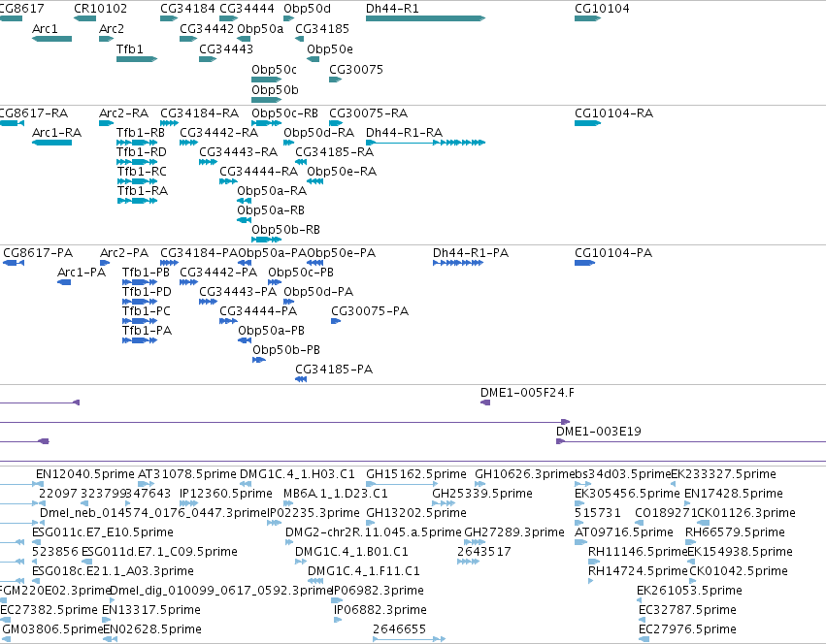Click the GH25339.5prime EST label
826x644 pixels.
482,494
